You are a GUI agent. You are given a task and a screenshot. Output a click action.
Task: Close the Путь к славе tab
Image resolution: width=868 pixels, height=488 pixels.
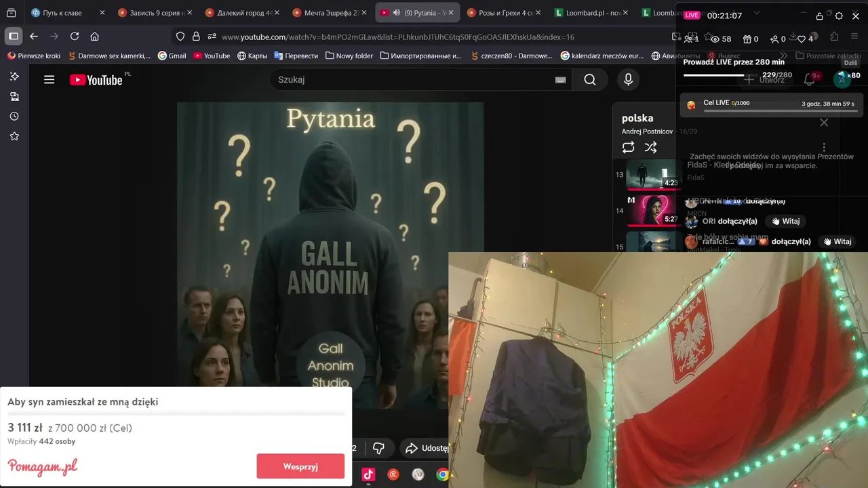pyautogui.click(x=102, y=13)
